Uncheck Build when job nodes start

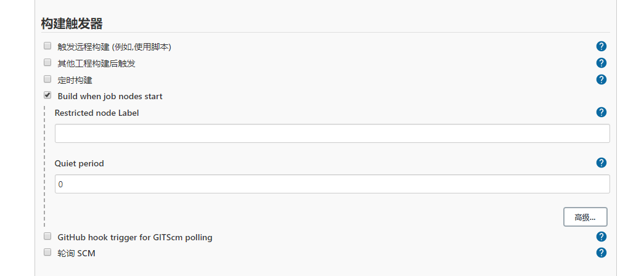coord(47,95)
